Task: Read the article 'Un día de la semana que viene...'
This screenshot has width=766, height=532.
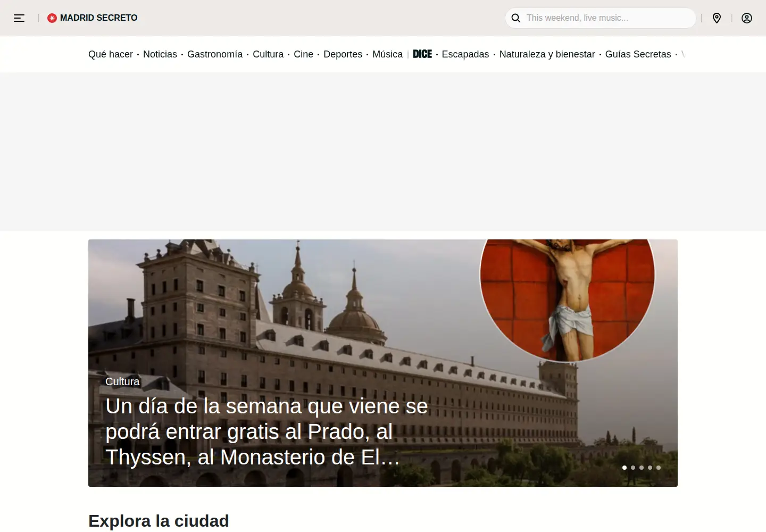Action: (267, 432)
